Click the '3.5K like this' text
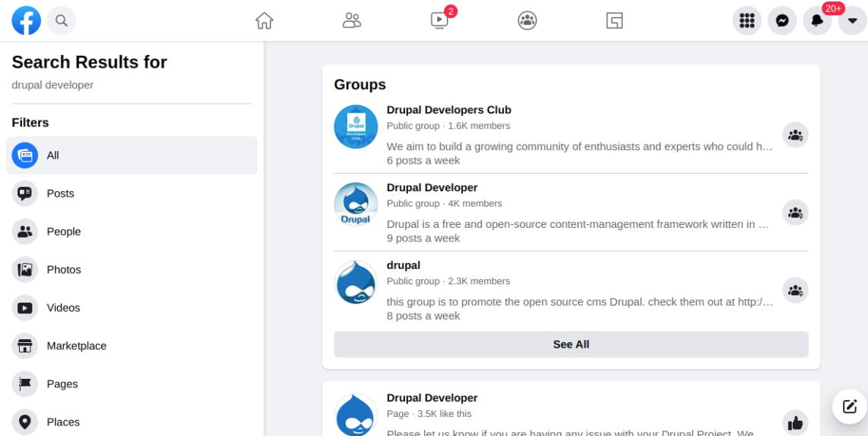 click(445, 414)
